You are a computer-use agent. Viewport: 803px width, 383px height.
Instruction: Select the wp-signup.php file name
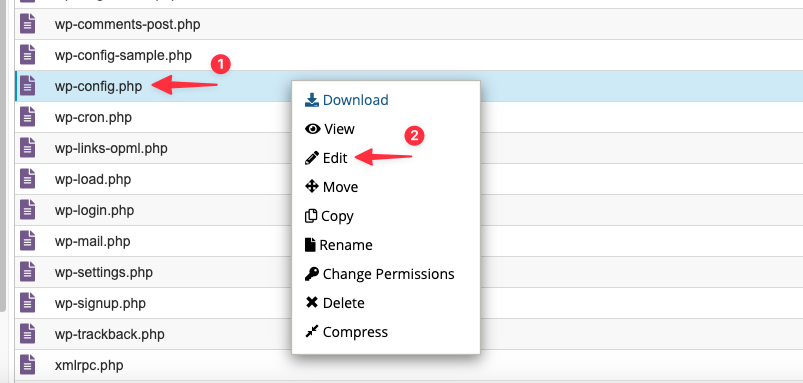100,303
